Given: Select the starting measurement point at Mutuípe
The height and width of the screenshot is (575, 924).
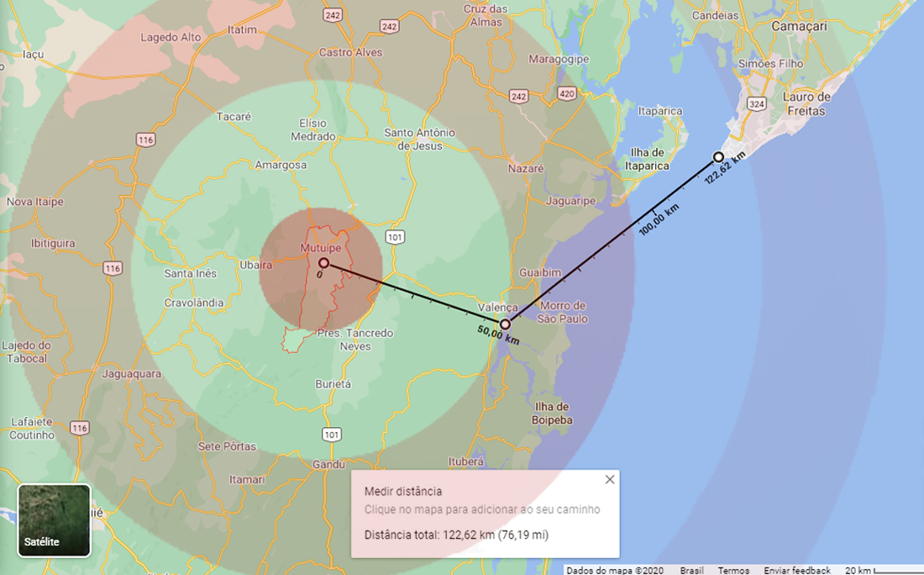Looking at the screenshot, I should tap(323, 262).
